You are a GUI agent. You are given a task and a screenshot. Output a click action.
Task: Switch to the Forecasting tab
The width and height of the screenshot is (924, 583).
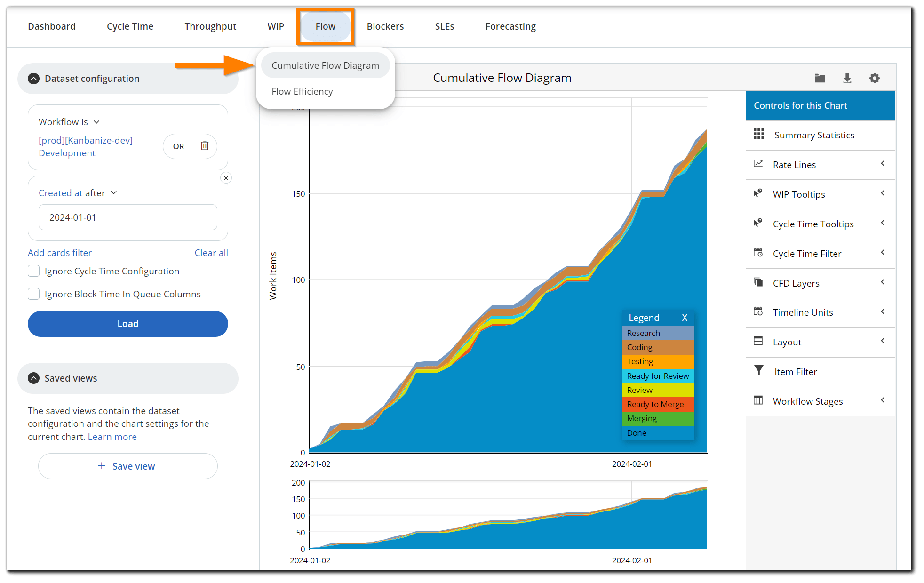pos(510,26)
